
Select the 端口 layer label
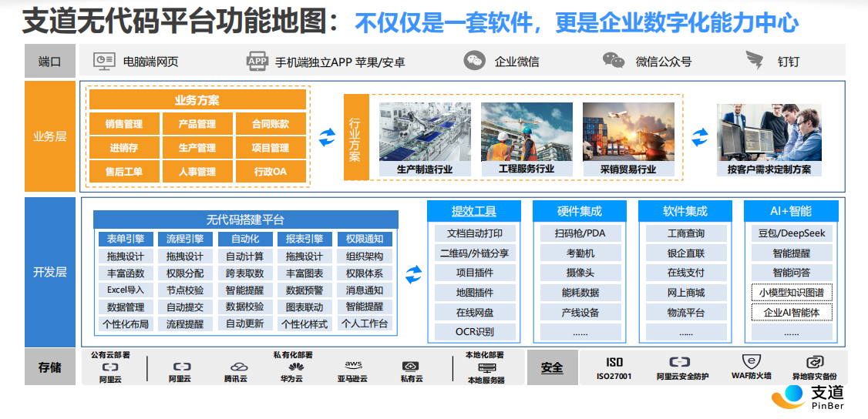[x=50, y=61]
